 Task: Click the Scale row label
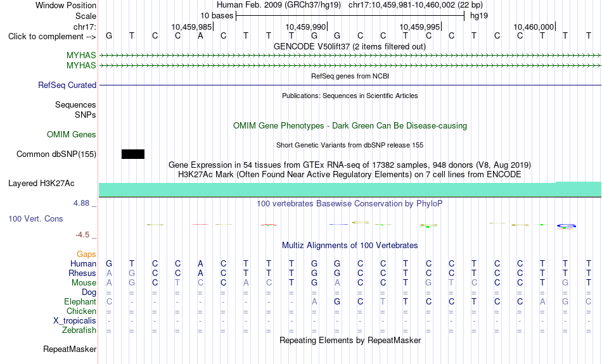(x=86, y=16)
